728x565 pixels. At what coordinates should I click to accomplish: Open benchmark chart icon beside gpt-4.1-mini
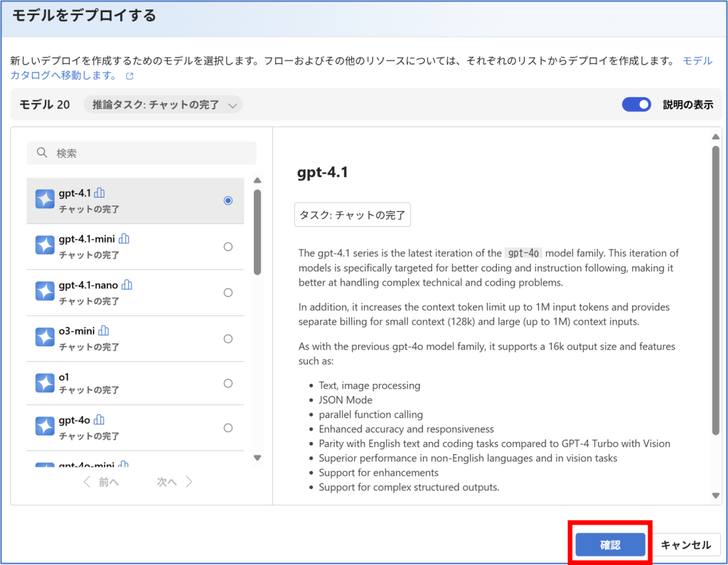[124, 239]
